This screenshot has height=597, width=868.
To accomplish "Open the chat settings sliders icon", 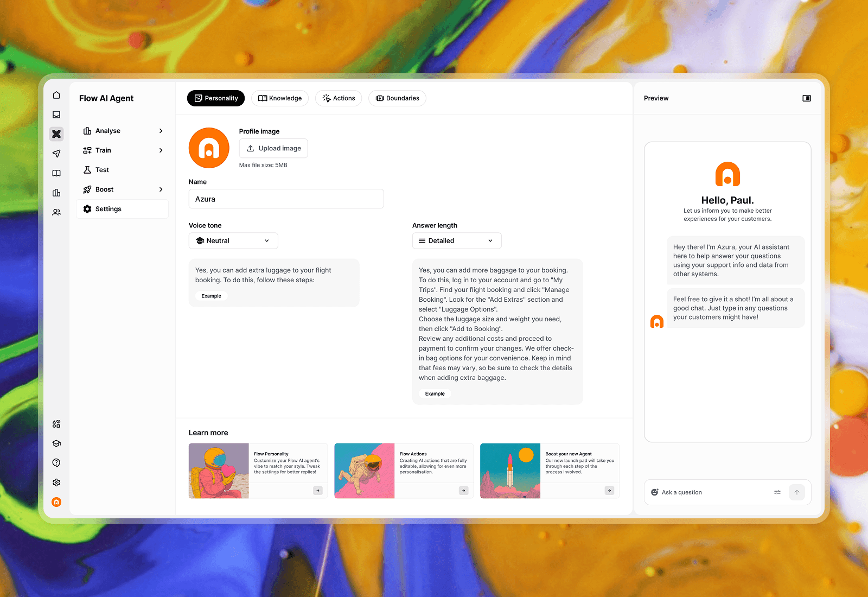I will [x=777, y=492].
